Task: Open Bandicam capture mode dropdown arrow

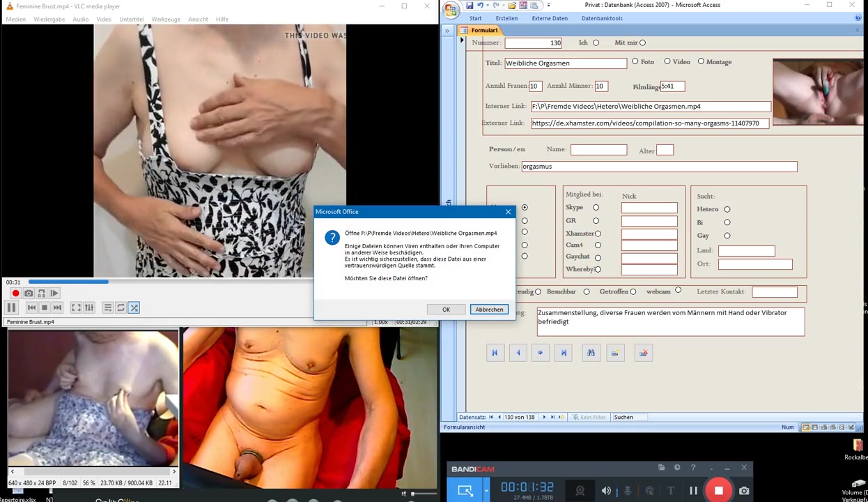Action: (486, 491)
